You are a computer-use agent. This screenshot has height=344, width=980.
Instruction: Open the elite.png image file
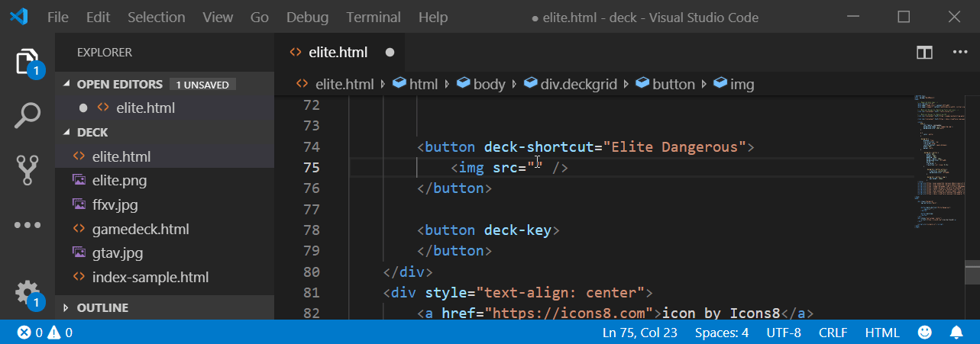click(x=119, y=181)
